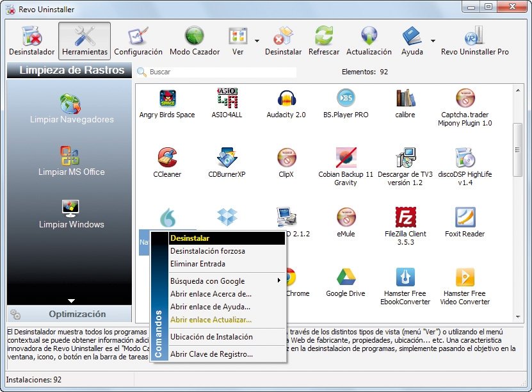Click Instalaciones: 92 in status bar
The height and width of the screenshot is (392, 532).
coord(33,380)
